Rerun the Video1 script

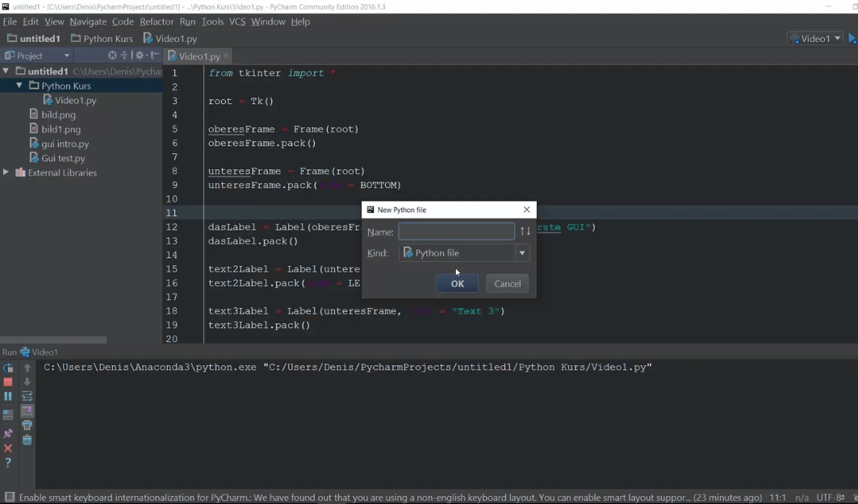(x=8, y=368)
